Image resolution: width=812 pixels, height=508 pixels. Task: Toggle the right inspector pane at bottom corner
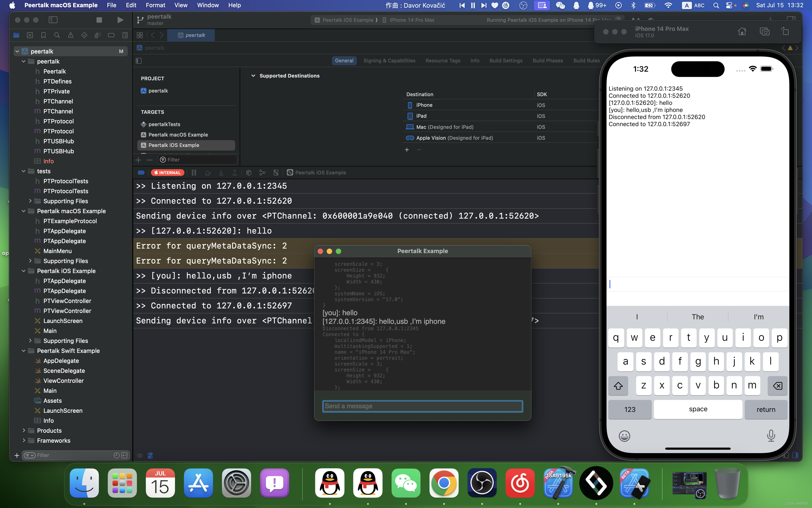795,455
